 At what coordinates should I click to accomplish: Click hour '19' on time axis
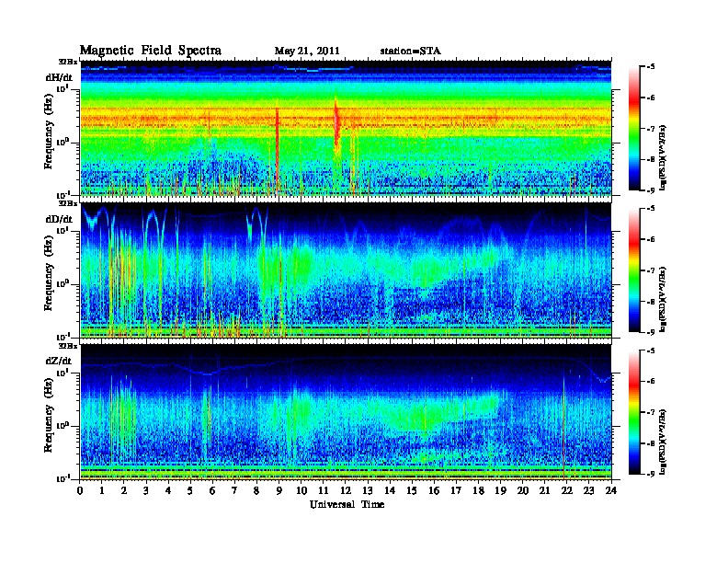pos(500,490)
